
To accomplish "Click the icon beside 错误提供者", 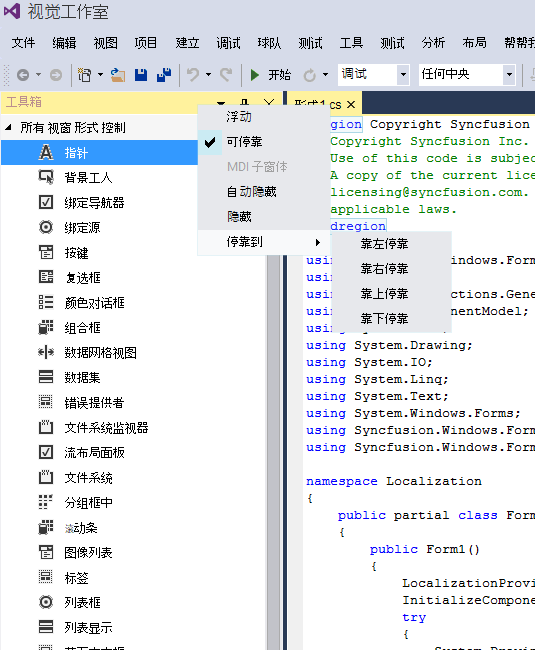I will [46, 402].
